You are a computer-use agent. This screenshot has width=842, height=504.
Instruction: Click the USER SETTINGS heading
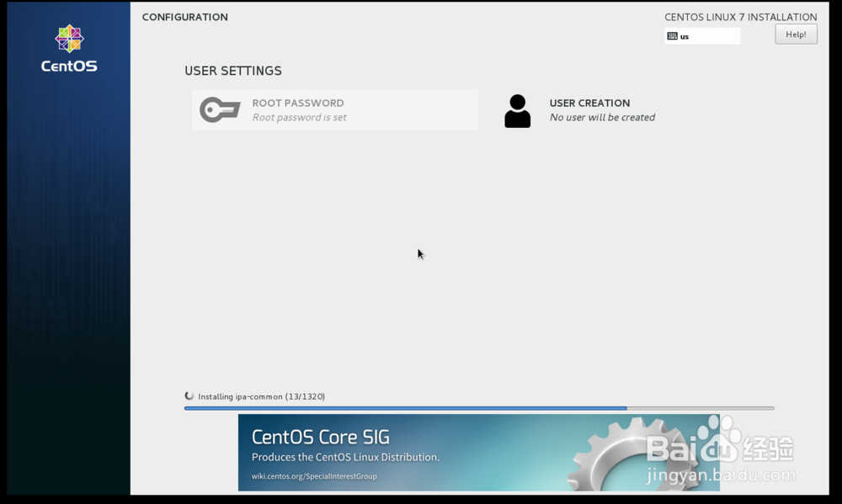233,71
